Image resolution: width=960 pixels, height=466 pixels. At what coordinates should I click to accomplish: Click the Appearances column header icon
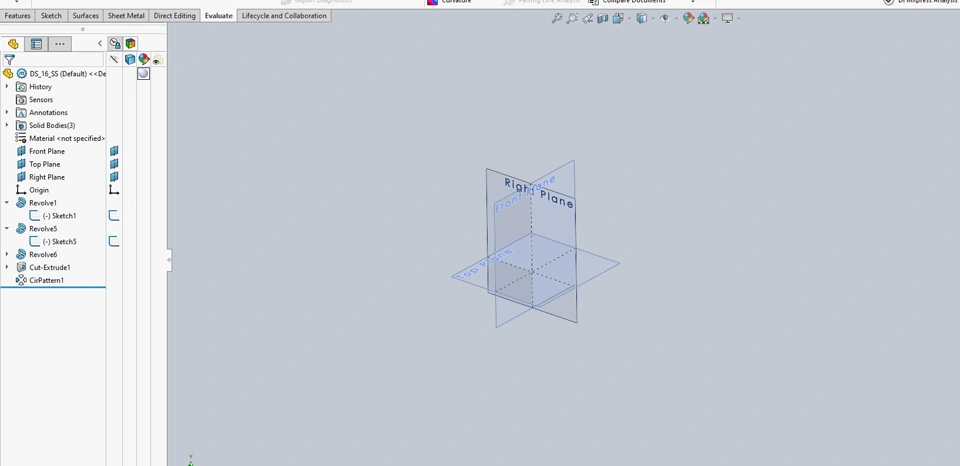144,59
